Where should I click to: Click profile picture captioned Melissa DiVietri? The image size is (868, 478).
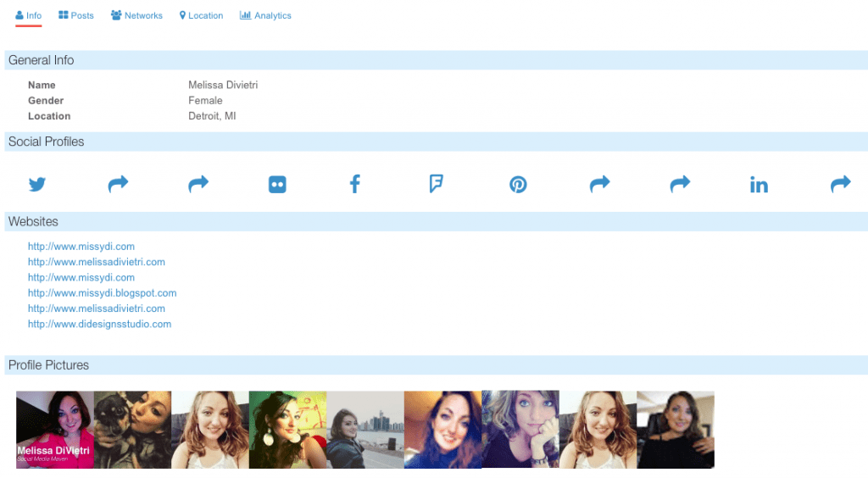pos(54,429)
